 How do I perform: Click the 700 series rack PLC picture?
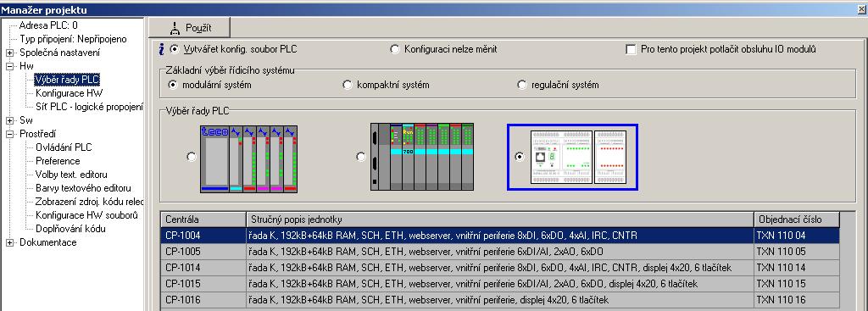click(422, 157)
